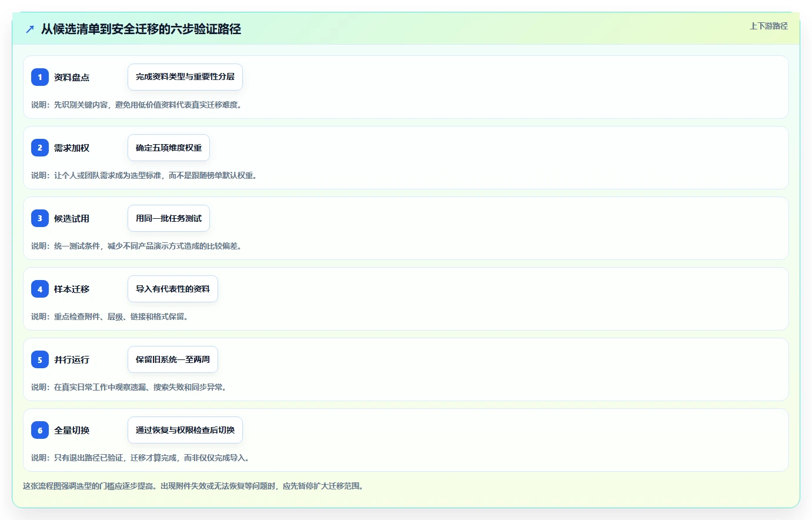Click the step 3 number badge
This screenshot has height=520, width=812.
tap(40, 218)
